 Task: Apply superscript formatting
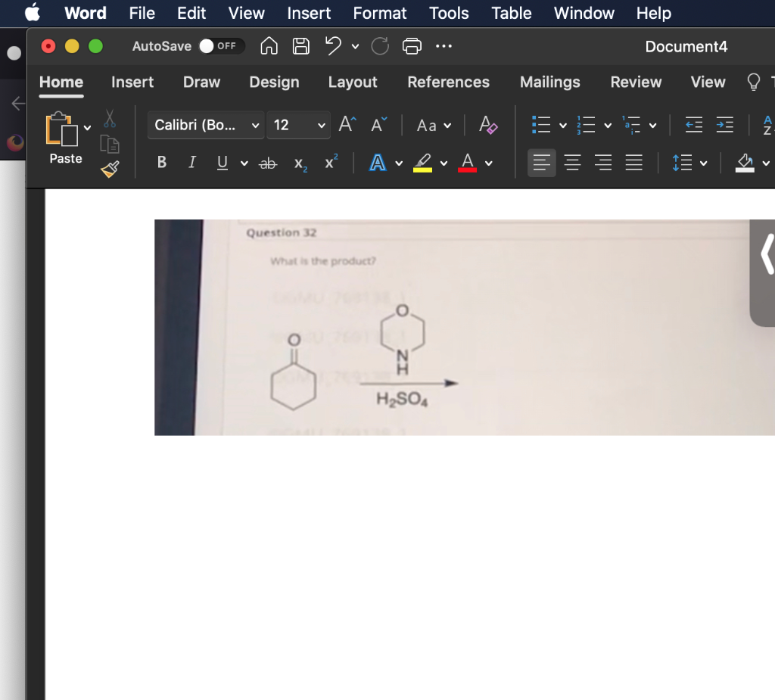coord(329,162)
